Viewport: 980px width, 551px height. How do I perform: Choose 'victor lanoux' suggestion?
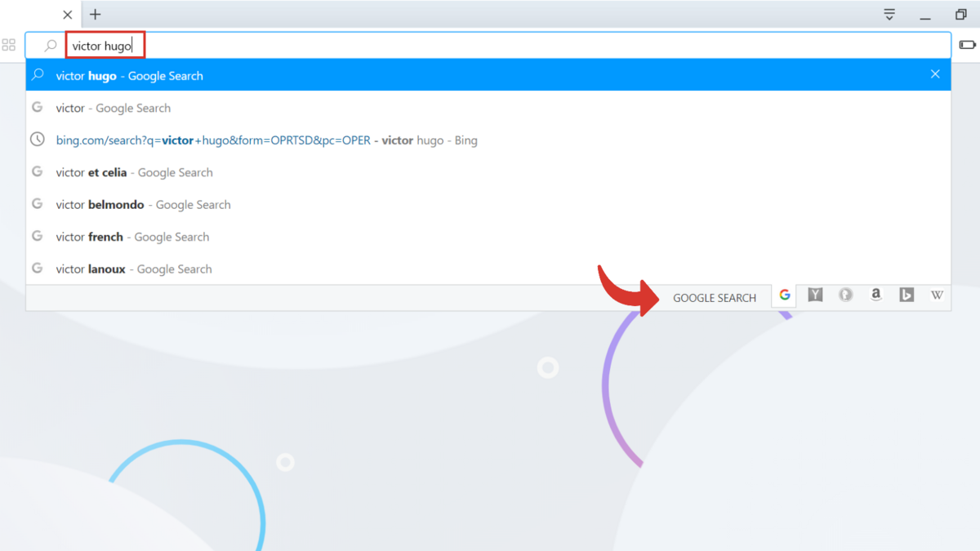click(x=488, y=269)
